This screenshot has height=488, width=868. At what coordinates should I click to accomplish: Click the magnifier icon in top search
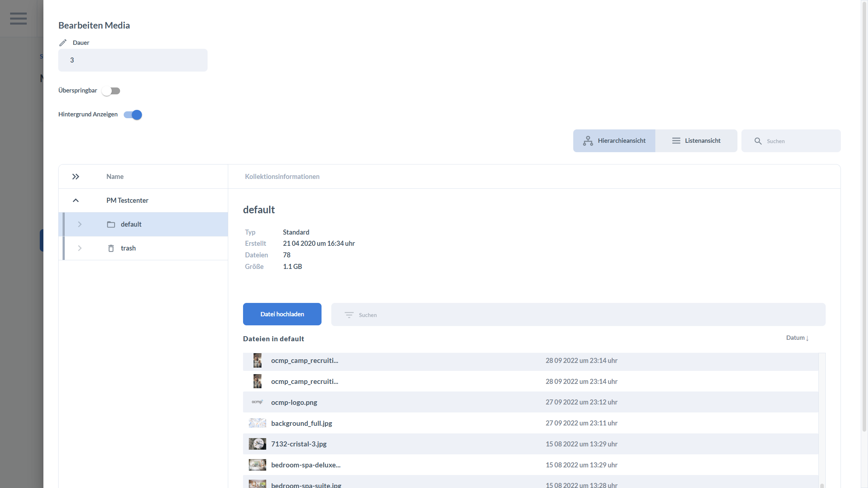(x=758, y=141)
